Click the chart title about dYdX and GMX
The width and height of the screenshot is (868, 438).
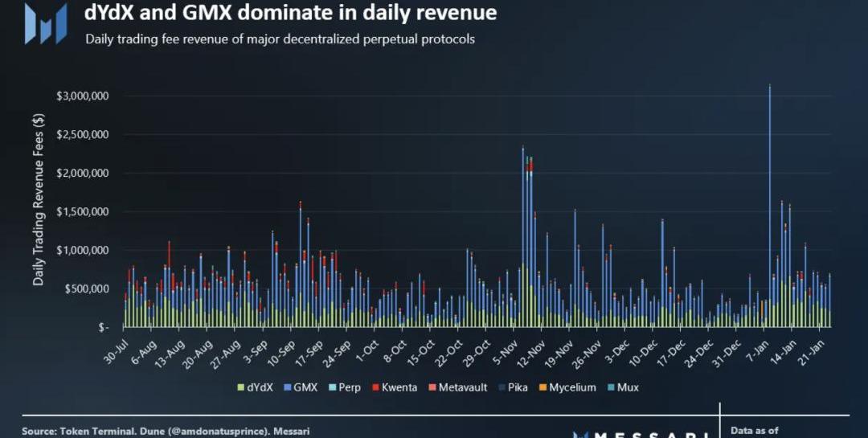pyautogui.click(x=290, y=14)
